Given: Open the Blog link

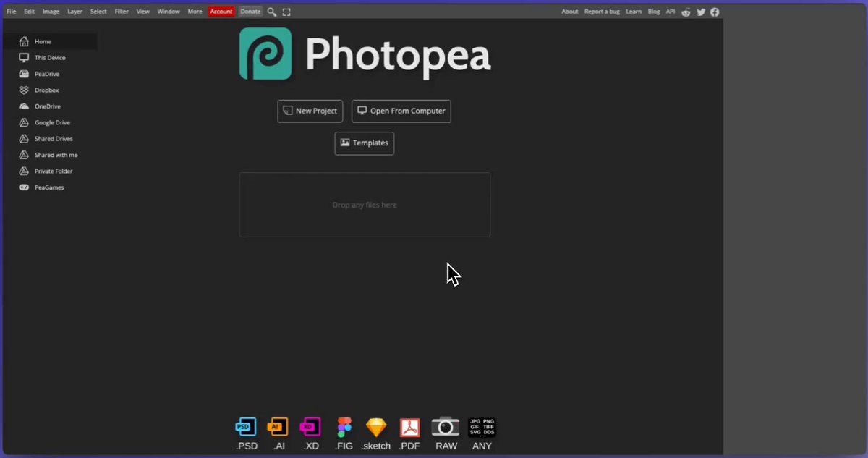Looking at the screenshot, I should coord(654,12).
